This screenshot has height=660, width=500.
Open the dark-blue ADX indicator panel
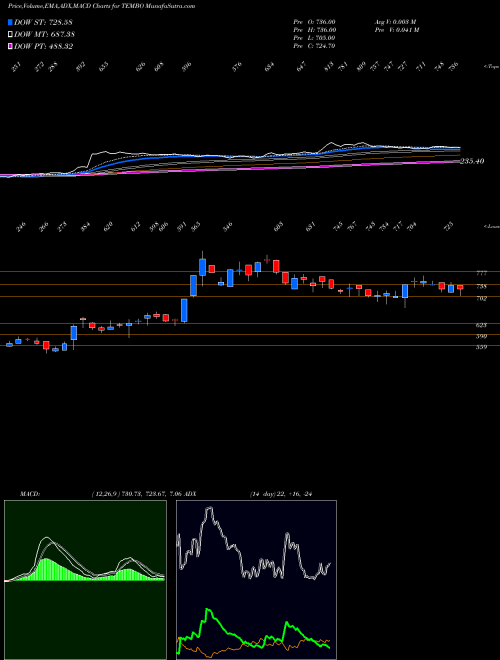pos(256,580)
